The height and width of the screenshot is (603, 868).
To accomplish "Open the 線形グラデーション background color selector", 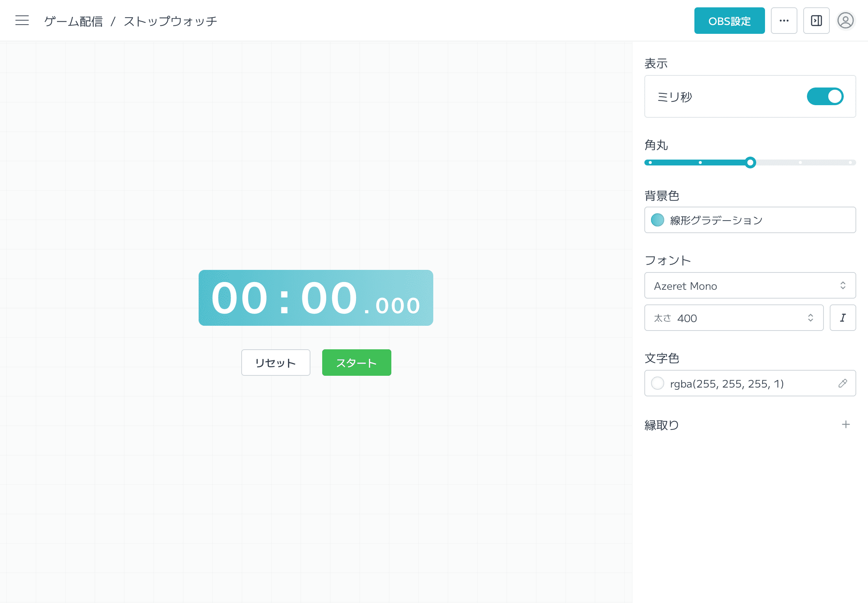I will 750,220.
